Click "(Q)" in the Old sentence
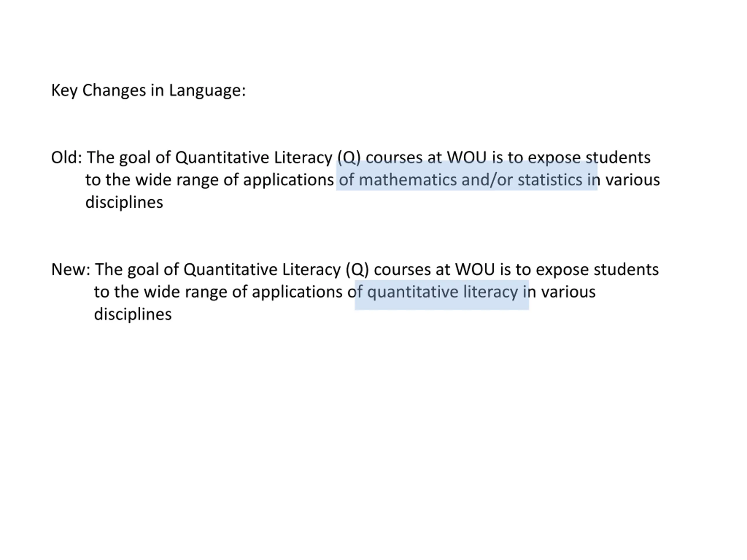The image size is (747, 560). point(349,157)
